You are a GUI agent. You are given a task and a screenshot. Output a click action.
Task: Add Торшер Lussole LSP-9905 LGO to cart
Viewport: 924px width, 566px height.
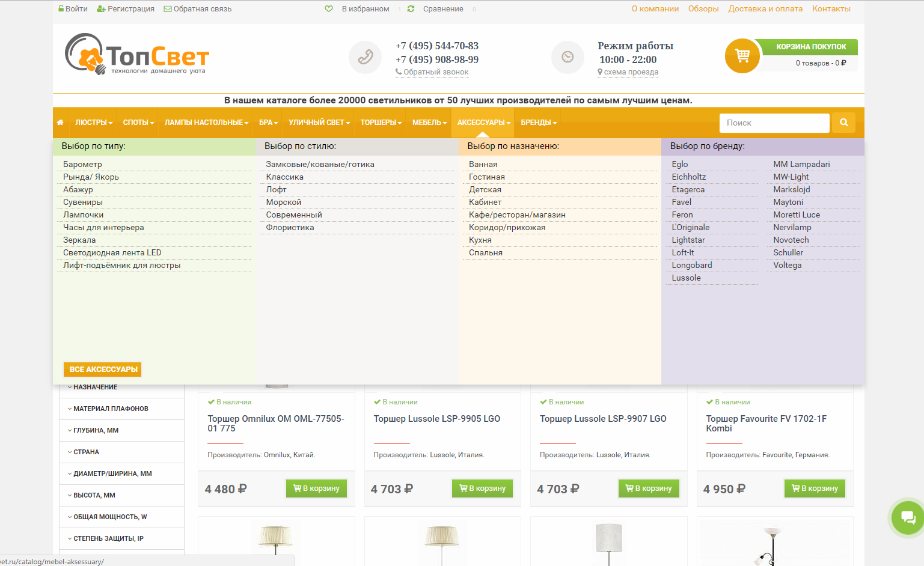(x=483, y=488)
